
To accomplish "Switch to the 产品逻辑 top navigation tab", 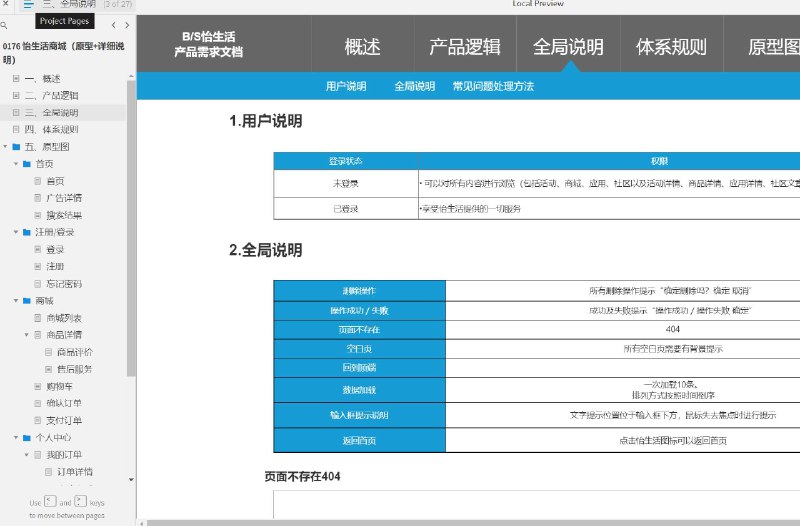I will tap(465, 47).
